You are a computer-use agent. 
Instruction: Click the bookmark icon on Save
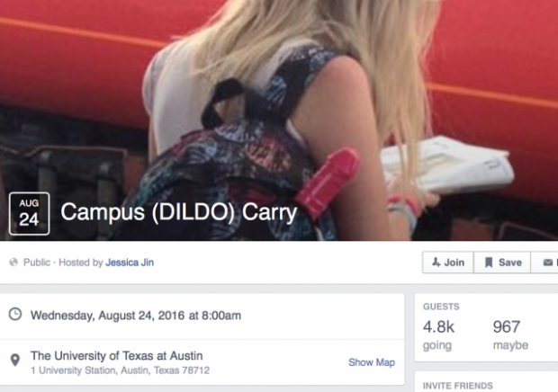click(489, 263)
